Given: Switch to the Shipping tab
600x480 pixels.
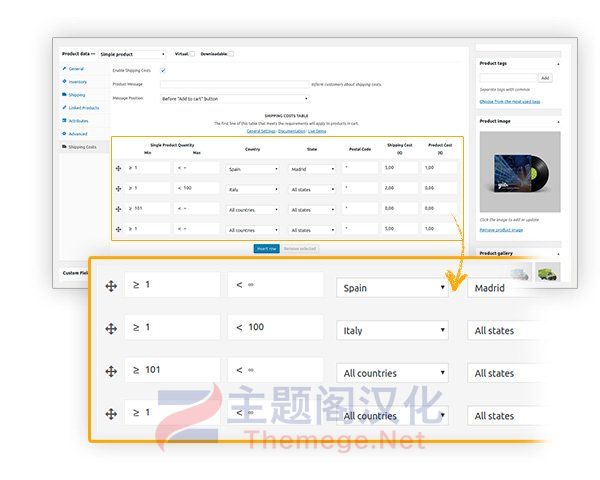Looking at the screenshot, I should pos(77,95).
